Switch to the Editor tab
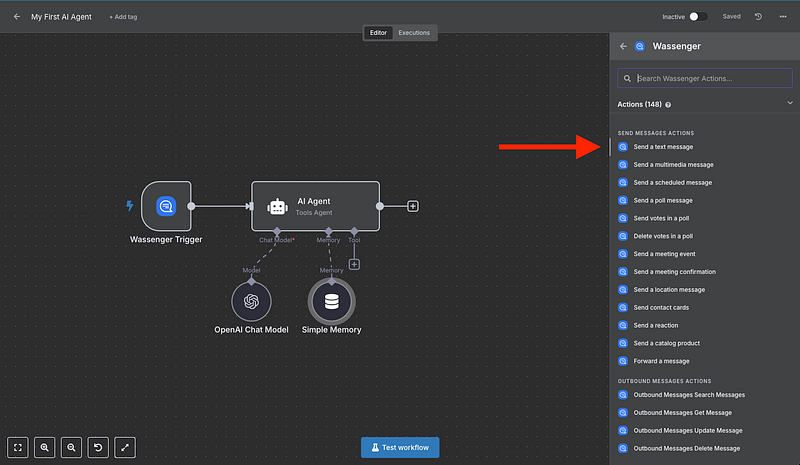The width and height of the screenshot is (800, 465). 378,33
